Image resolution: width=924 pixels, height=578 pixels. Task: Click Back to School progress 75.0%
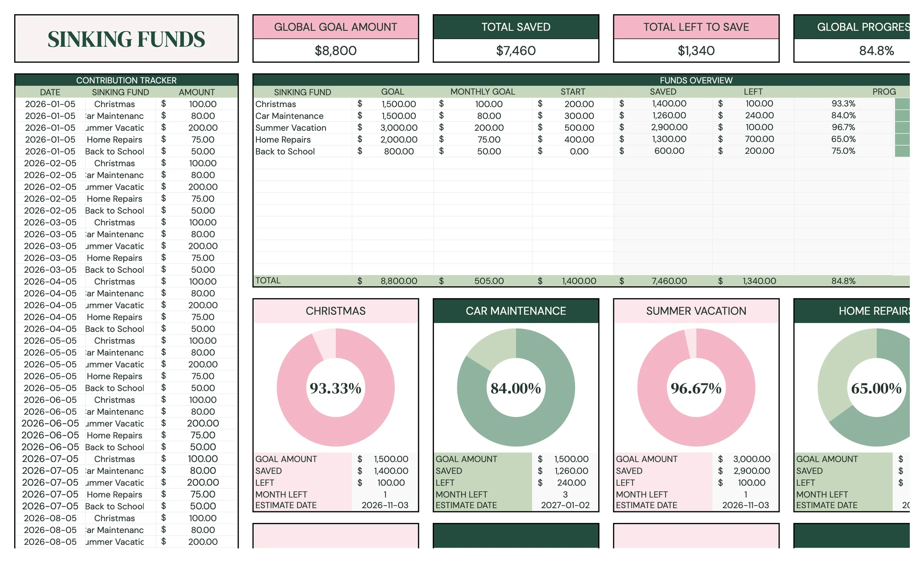[x=843, y=151]
